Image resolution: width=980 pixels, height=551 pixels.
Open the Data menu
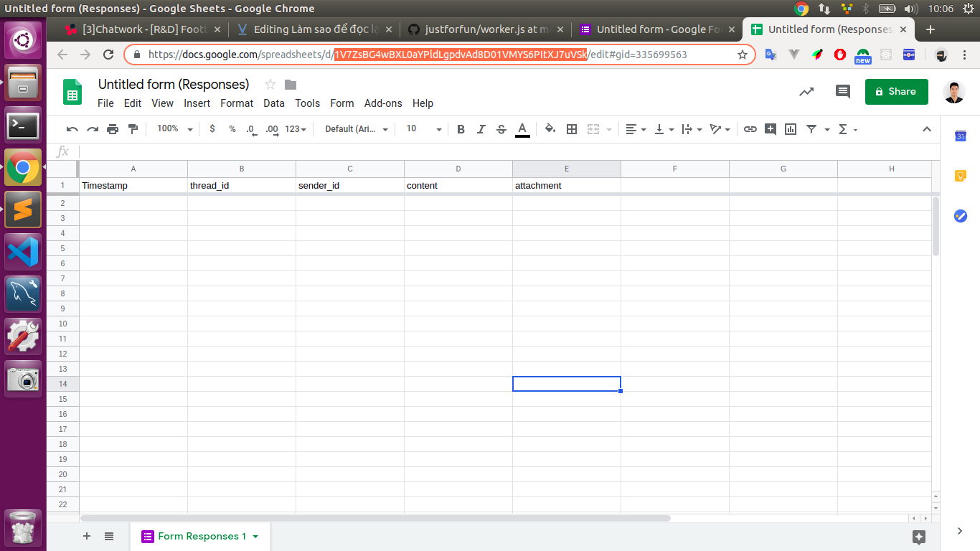[274, 103]
